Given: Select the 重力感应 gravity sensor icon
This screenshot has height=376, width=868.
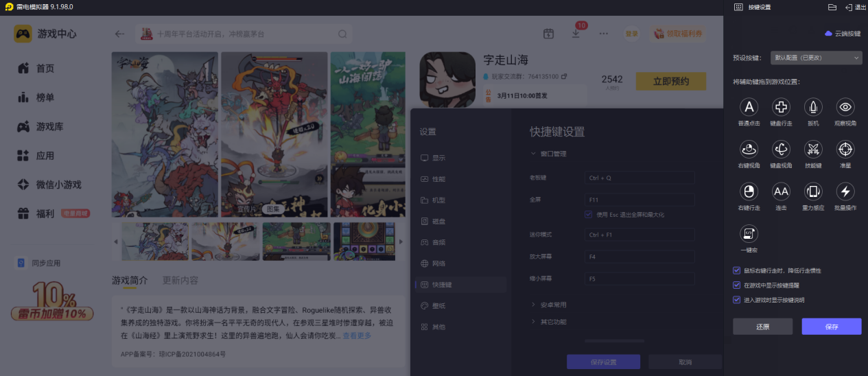Looking at the screenshot, I should (813, 191).
